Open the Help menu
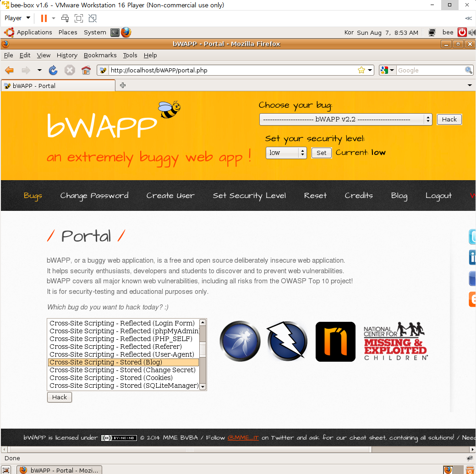Image resolution: width=476 pixels, height=474 pixels. tap(150, 55)
